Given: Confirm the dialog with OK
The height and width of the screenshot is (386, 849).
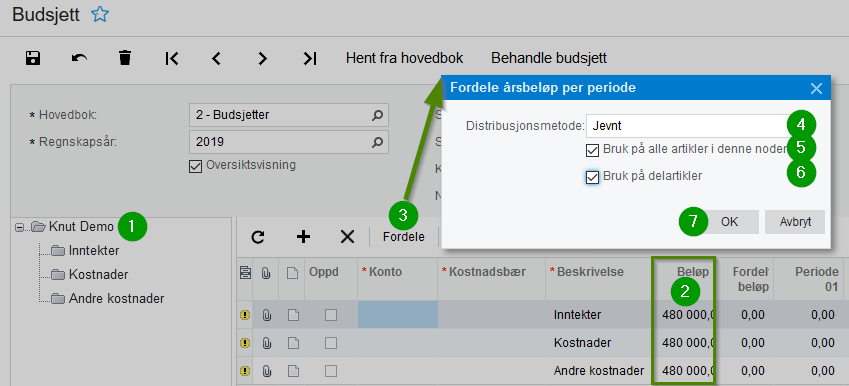Looking at the screenshot, I should (729, 222).
